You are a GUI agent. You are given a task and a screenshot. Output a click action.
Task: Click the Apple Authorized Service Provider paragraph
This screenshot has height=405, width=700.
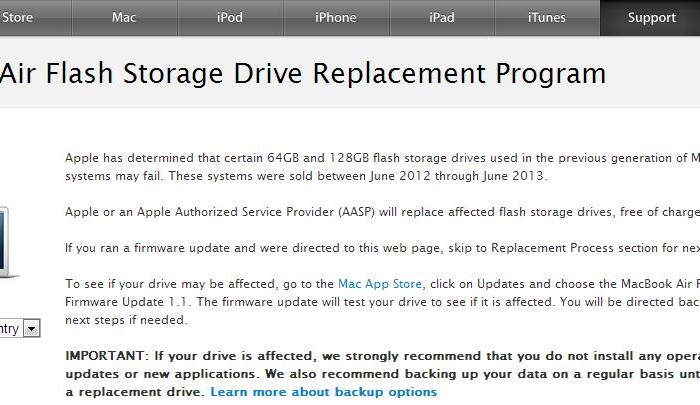click(380, 212)
